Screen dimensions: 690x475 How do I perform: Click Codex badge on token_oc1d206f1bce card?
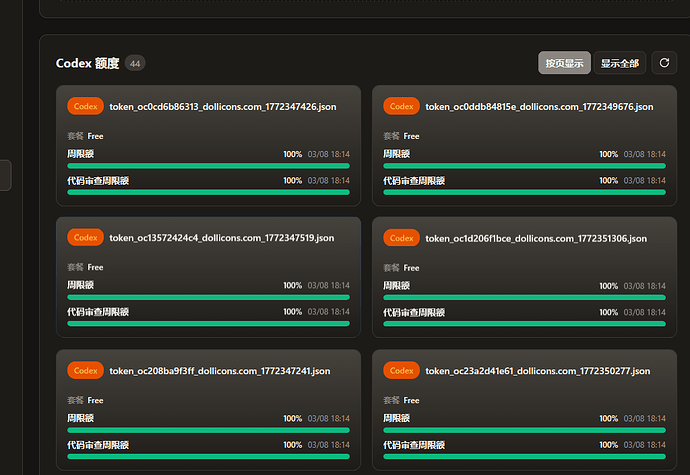401,238
